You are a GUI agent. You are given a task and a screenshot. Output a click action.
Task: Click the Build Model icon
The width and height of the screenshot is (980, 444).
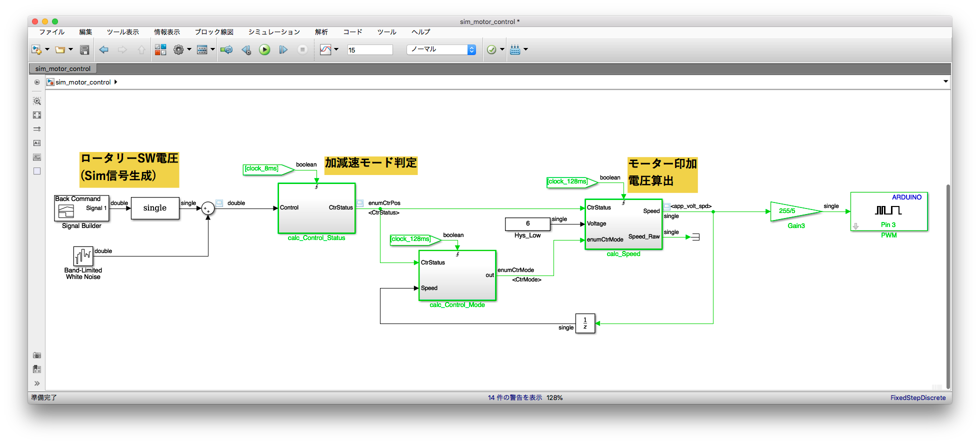[515, 49]
